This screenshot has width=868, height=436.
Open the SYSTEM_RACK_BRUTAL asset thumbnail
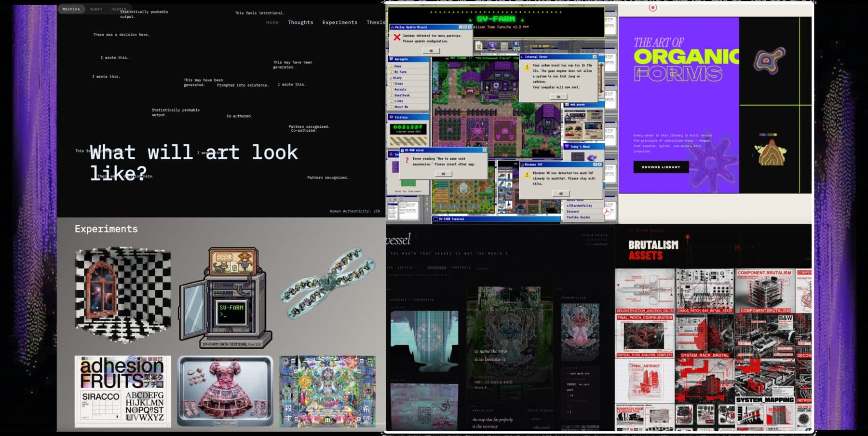[705, 336]
